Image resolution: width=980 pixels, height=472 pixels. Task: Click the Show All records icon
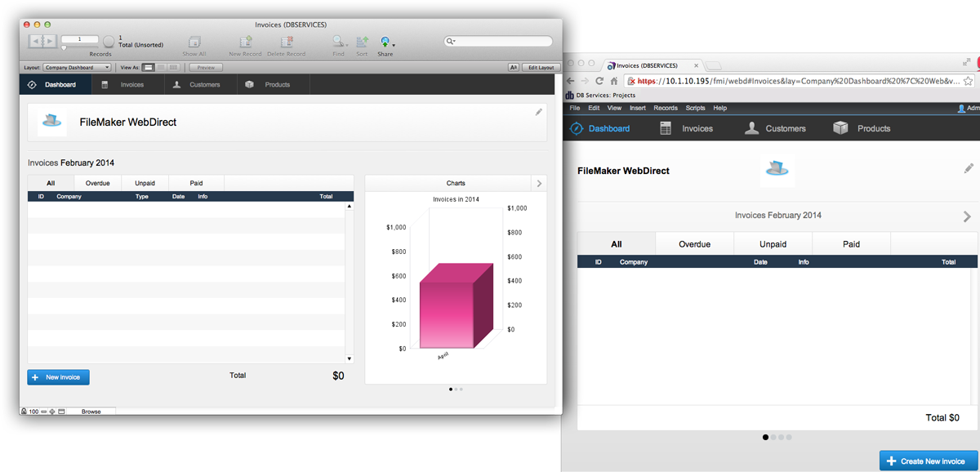194,41
